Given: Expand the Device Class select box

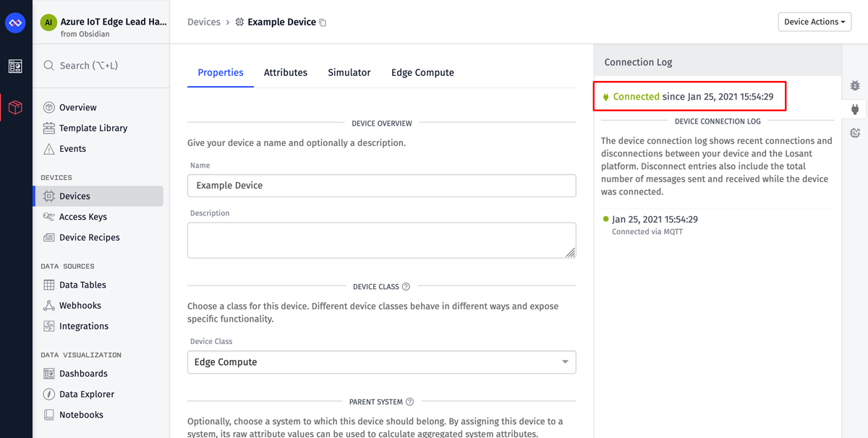Looking at the screenshot, I should 381,362.
